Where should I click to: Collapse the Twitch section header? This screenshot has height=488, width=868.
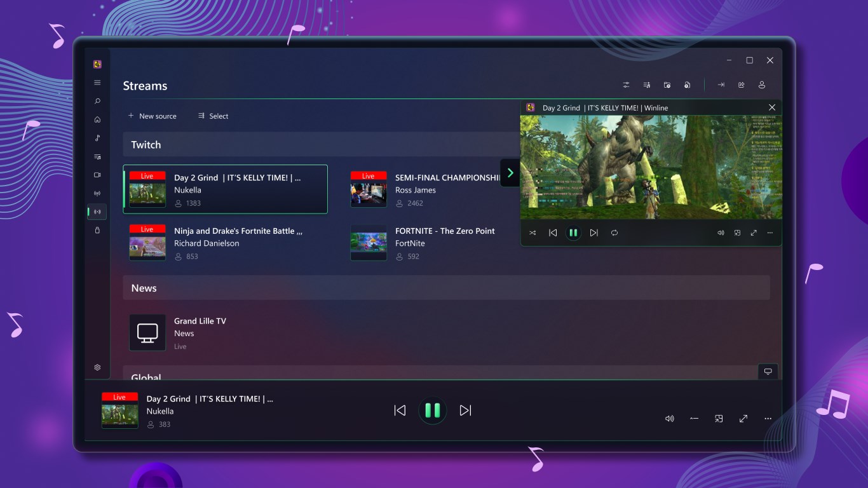(x=322, y=145)
